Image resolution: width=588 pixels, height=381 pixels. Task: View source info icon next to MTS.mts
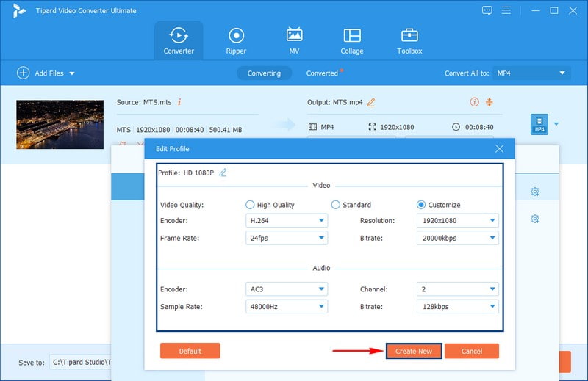click(x=179, y=102)
